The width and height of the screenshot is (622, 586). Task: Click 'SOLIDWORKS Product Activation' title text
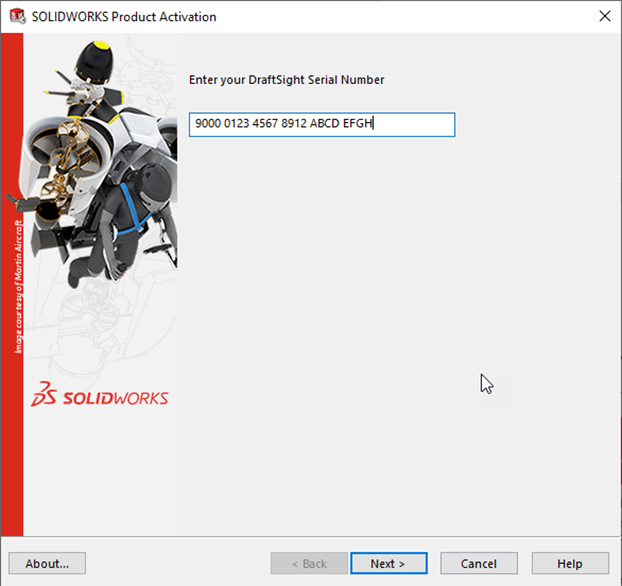124,17
